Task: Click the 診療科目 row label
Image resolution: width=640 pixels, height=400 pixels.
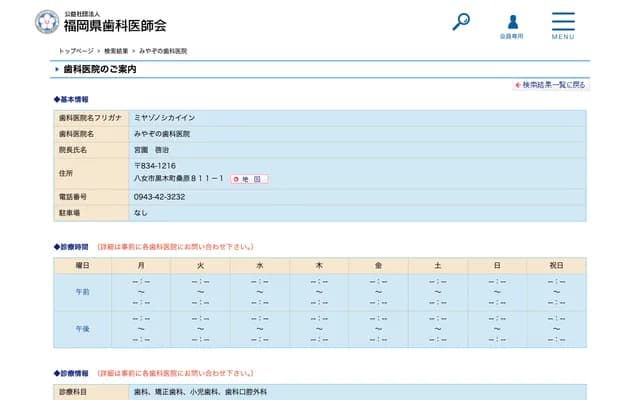Action: pyautogui.click(x=74, y=392)
